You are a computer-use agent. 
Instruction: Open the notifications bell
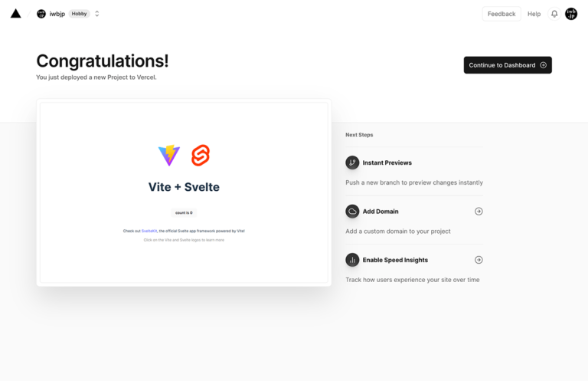pyautogui.click(x=554, y=14)
